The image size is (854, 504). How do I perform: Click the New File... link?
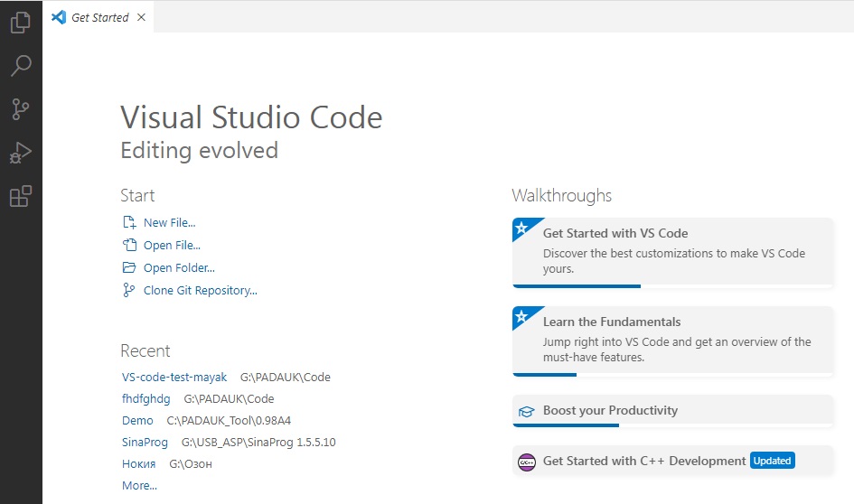(x=169, y=222)
